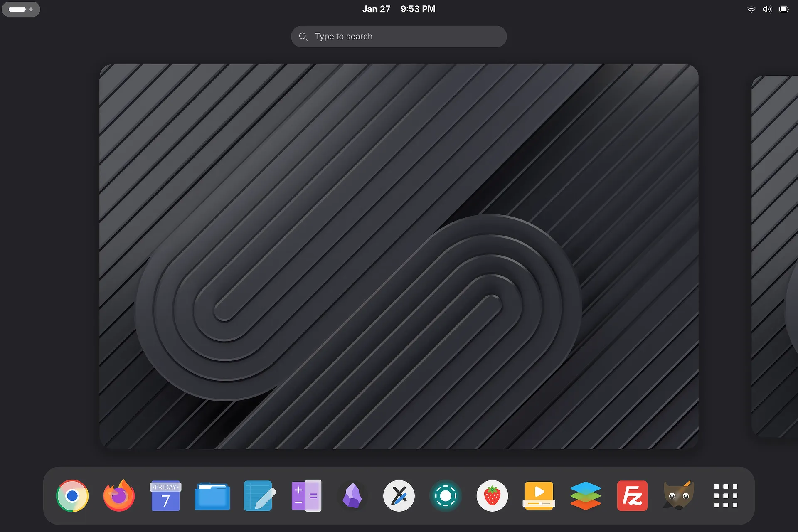
Task: Select the main workspace thumbnail
Action: (x=399, y=256)
